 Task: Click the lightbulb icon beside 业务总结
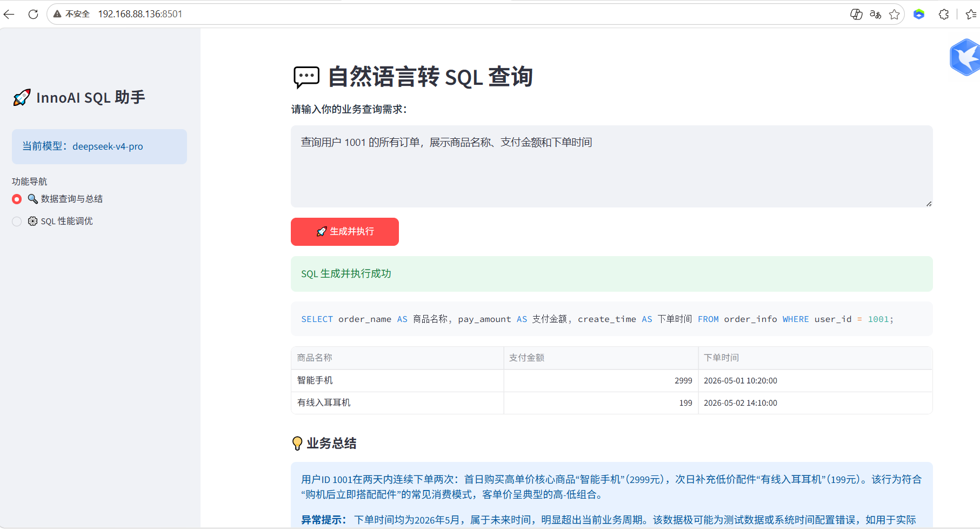297,444
